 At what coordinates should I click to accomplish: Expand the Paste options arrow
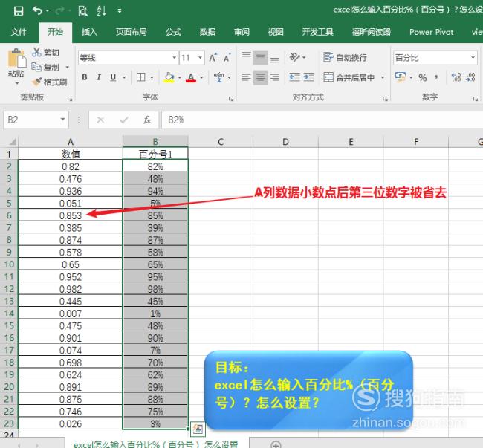[16, 83]
